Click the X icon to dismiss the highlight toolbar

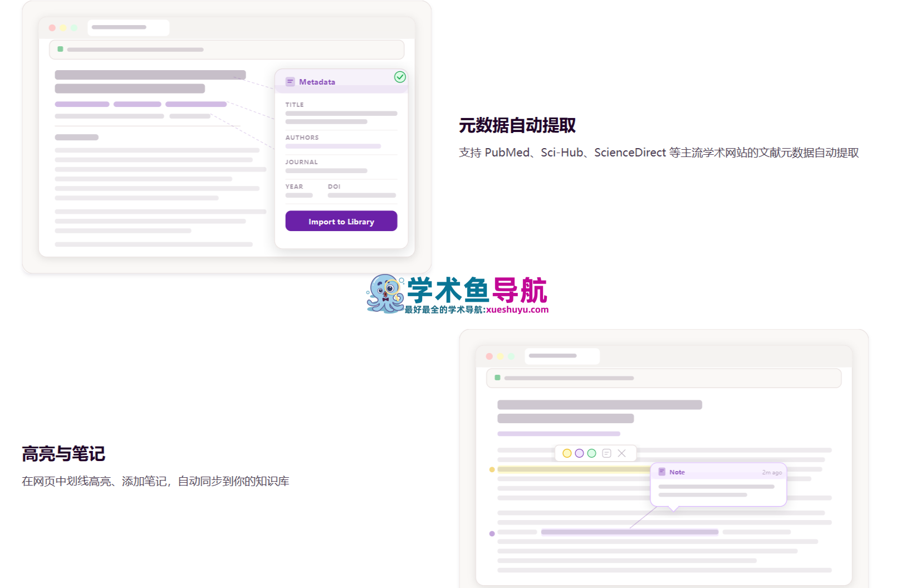click(x=622, y=453)
